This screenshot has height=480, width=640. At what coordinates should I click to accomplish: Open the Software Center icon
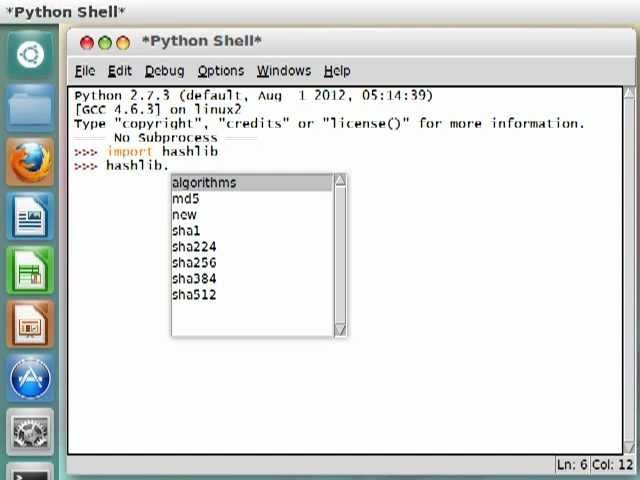30,379
